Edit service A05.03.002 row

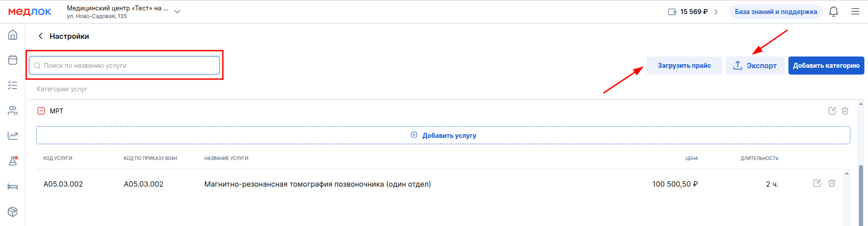tap(817, 183)
